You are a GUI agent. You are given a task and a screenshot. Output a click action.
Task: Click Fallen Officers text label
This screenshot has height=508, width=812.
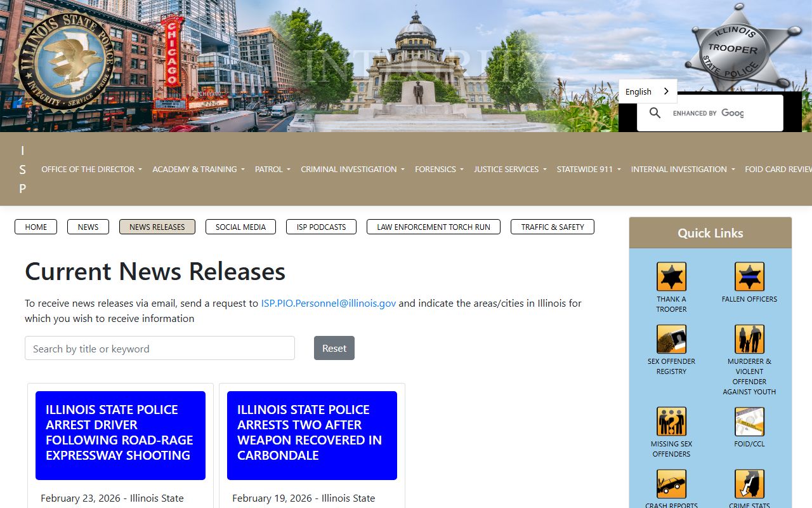click(x=749, y=299)
